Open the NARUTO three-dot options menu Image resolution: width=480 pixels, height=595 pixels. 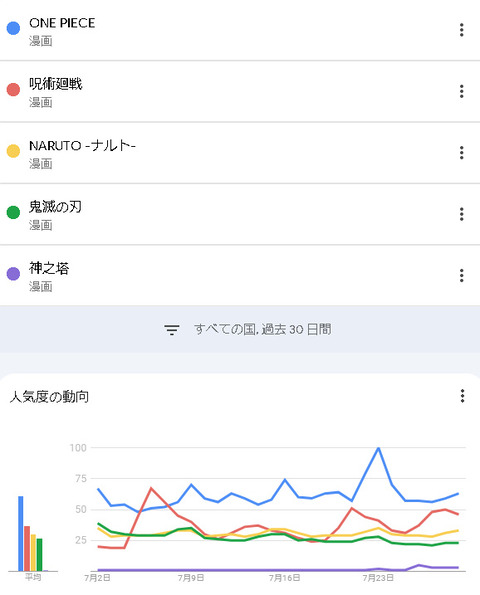click(x=461, y=153)
